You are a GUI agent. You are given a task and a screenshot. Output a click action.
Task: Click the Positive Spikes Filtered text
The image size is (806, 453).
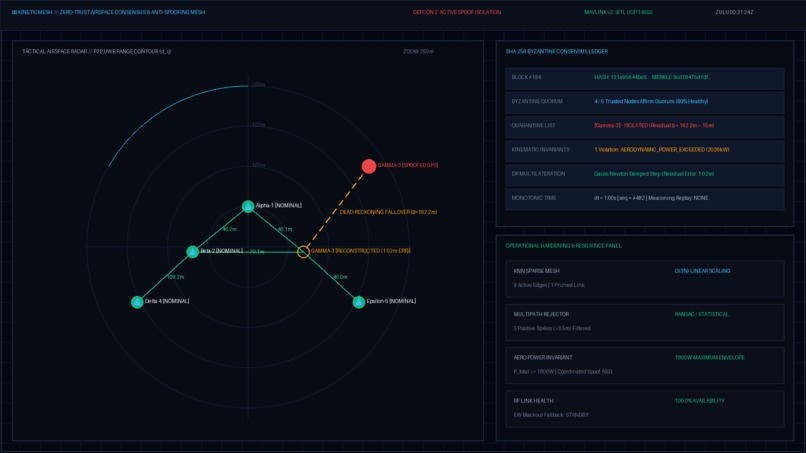click(552, 328)
